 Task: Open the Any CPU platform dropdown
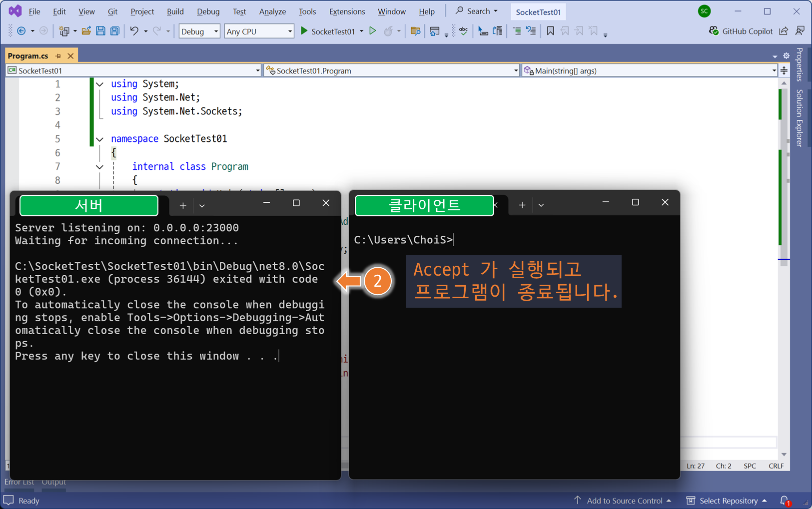(259, 31)
